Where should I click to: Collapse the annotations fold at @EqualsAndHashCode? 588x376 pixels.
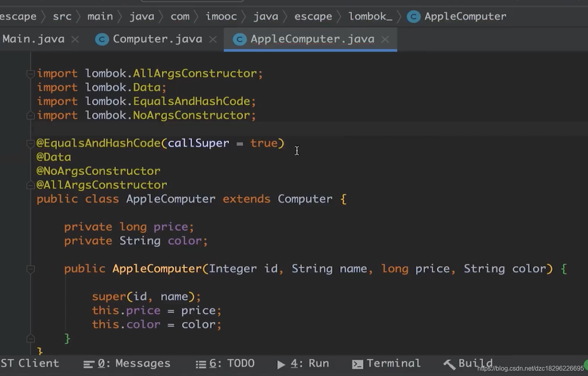[x=30, y=143]
